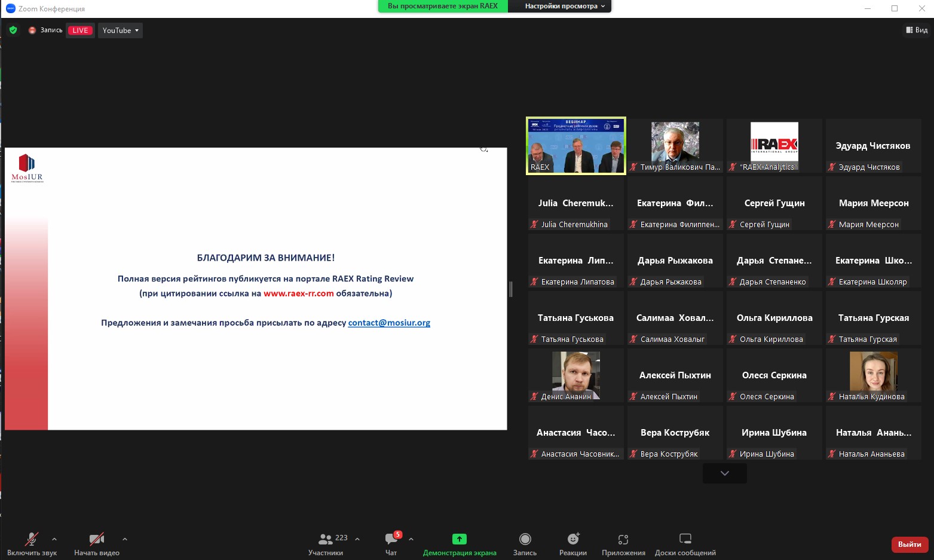
Task: Click the muted mic icon beside Ирина Шубина
Action: tap(733, 454)
